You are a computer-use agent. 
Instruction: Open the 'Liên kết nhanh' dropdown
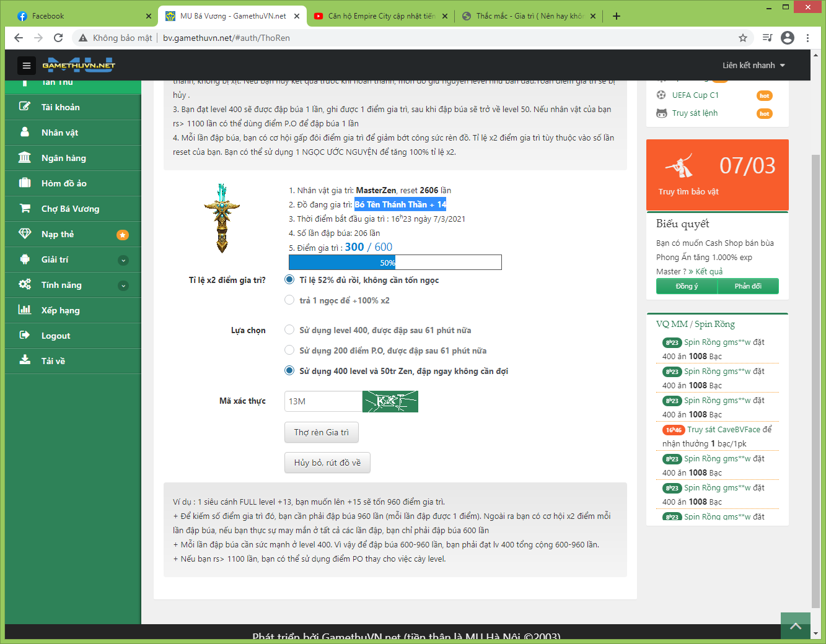coord(753,65)
